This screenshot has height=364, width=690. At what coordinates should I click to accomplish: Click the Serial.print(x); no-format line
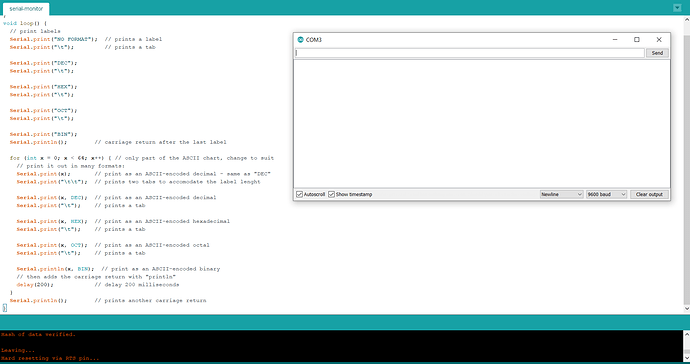(143, 174)
